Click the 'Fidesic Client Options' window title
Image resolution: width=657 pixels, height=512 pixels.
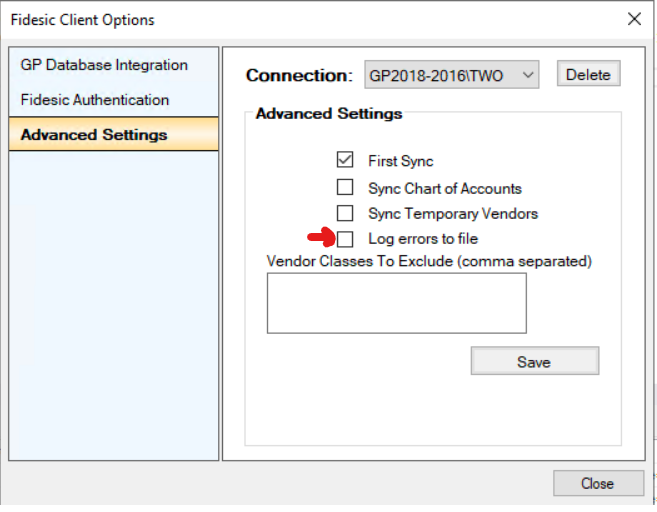83,20
